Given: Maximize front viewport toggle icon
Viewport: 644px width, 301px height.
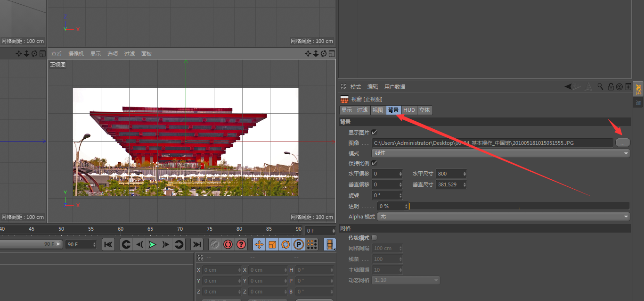Looking at the screenshot, I should click(332, 54).
